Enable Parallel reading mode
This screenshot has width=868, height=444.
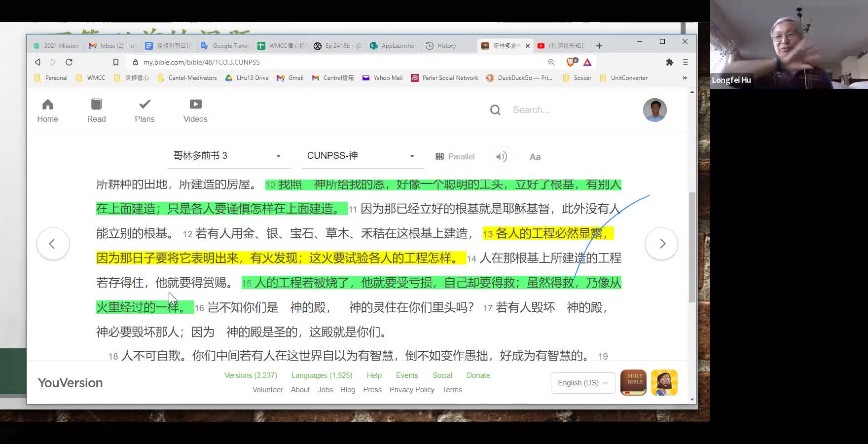(455, 156)
